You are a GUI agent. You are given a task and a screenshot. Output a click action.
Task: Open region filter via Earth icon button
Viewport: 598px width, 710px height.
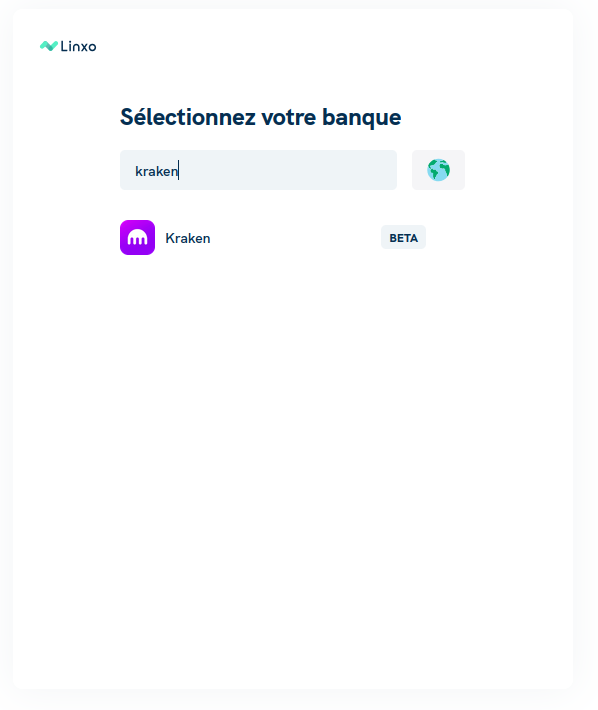(438, 170)
